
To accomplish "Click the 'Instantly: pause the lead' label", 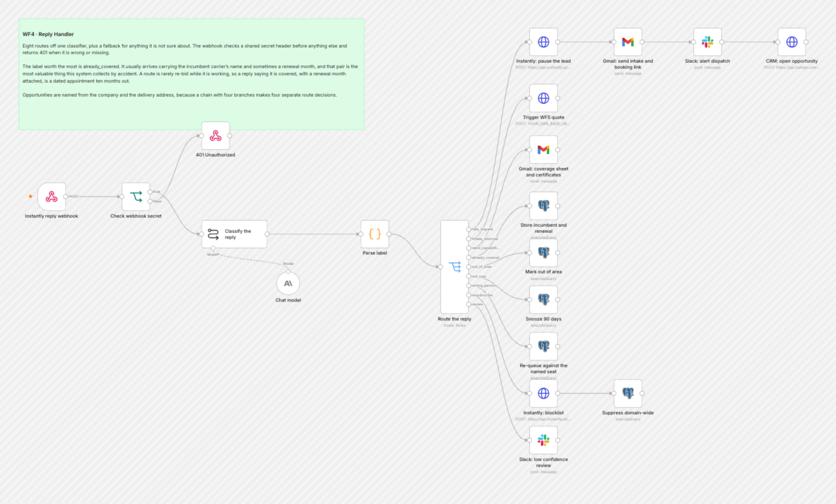I will click(544, 61).
